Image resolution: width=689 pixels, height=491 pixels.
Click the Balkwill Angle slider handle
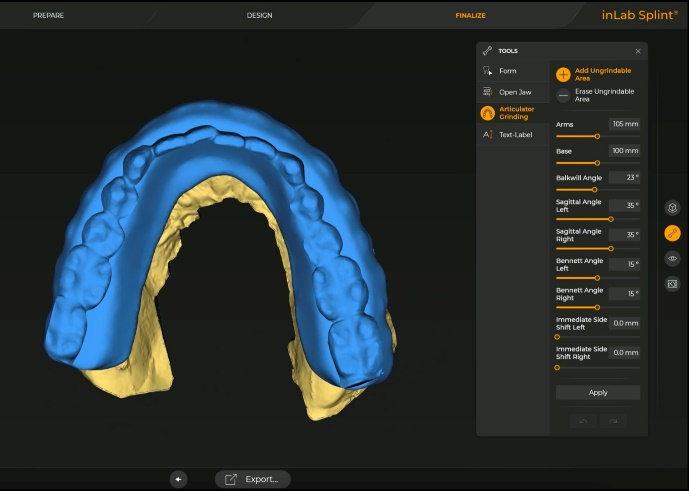click(x=595, y=190)
